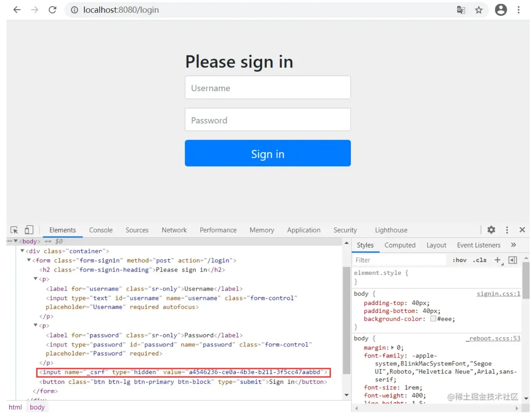The height and width of the screenshot is (418, 532).
Task: Select the label for="password" DOM row
Action: click(x=144, y=335)
